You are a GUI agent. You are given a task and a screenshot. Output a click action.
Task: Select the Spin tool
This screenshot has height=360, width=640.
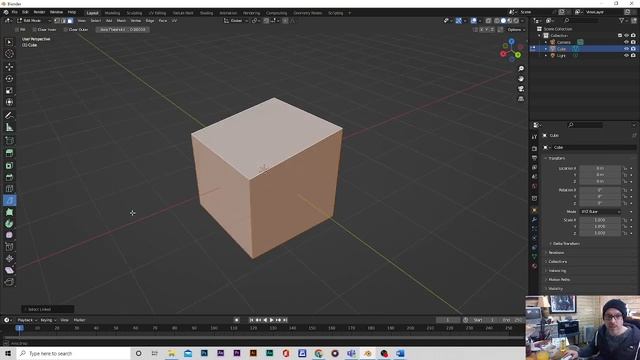click(x=9, y=224)
